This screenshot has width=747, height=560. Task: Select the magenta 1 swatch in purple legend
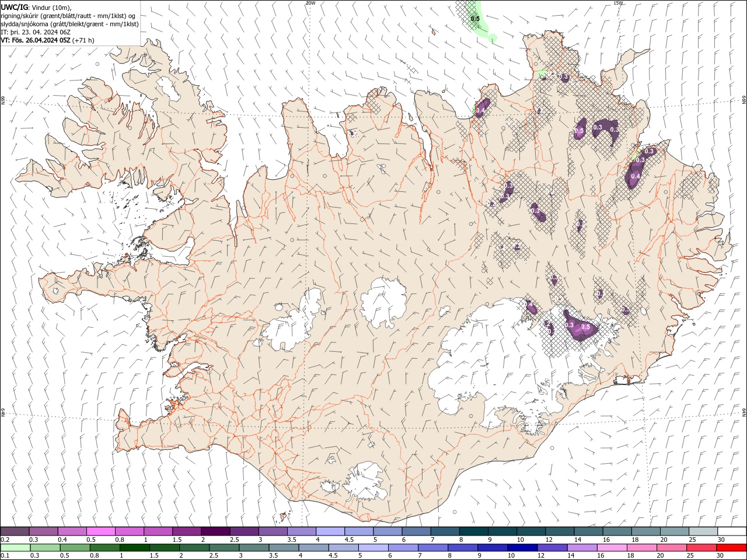[x=158, y=531]
